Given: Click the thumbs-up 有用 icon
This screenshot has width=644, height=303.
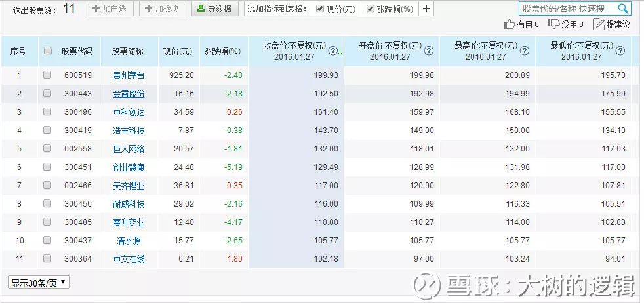Looking at the screenshot, I should pos(510,25).
